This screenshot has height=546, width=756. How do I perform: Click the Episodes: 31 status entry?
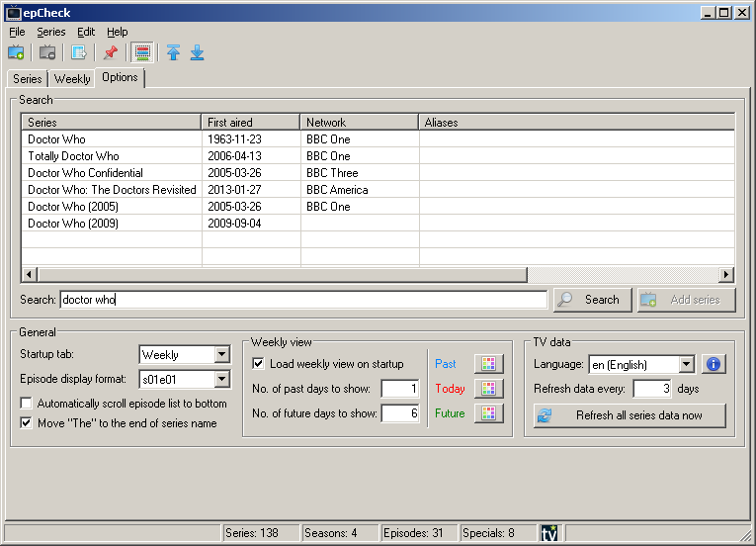(419, 533)
